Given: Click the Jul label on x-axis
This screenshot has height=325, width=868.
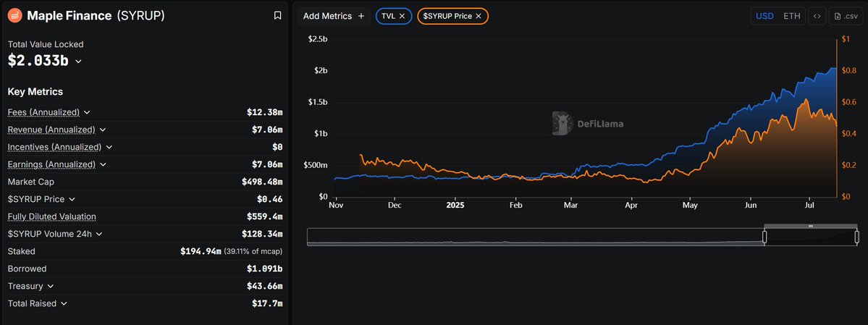Looking at the screenshot, I should point(810,205).
